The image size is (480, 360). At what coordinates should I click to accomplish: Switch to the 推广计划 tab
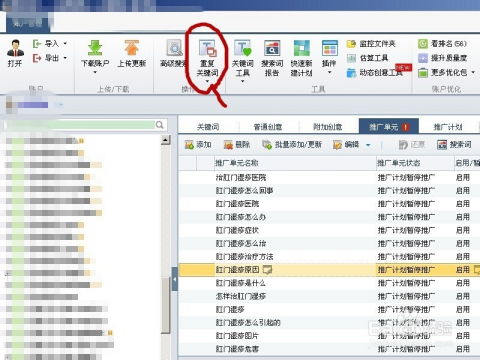pyautogui.click(x=448, y=127)
